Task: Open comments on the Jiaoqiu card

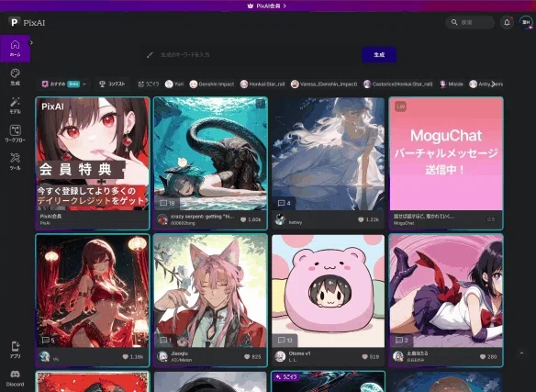Action: pyautogui.click(x=166, y=340)
